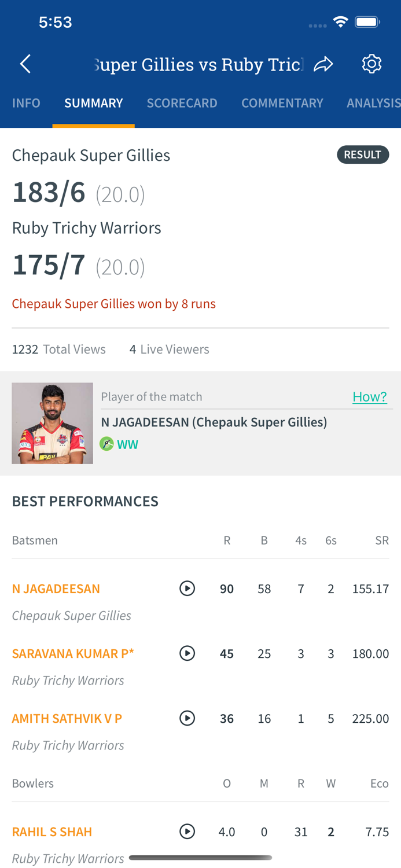Viewport: 401px width, 868px height.
Task: Tap the player of the match photo
Action: tap(52, 423)
